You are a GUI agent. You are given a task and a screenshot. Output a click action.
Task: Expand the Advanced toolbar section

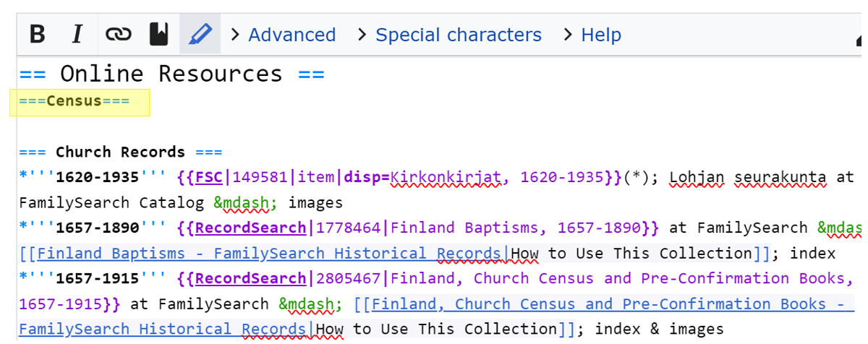[x=283, y=35]
